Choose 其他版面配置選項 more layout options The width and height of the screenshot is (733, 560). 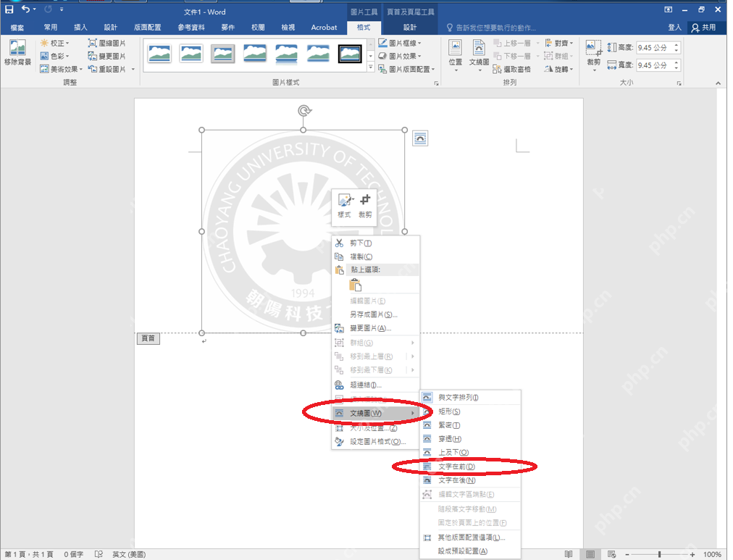(x=470, y=538)
